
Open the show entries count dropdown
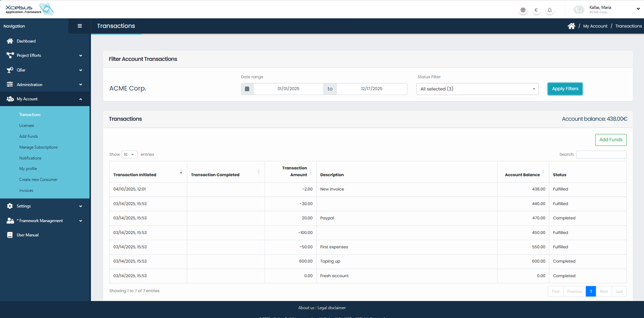(x=129, y=154)
